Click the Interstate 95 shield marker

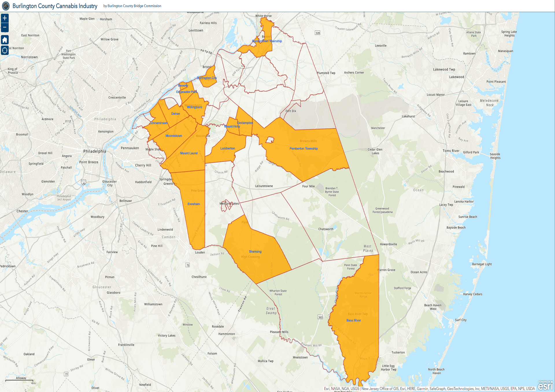click(84, 182)
